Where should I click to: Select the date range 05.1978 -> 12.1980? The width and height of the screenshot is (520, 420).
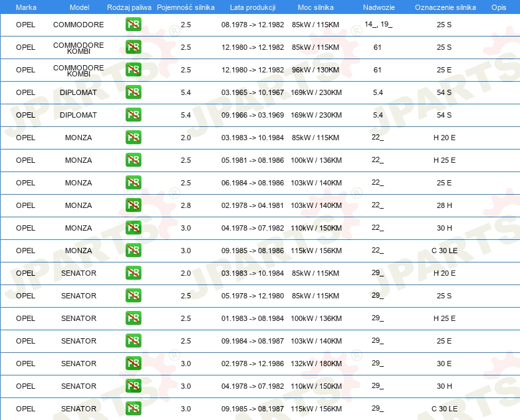253,296
